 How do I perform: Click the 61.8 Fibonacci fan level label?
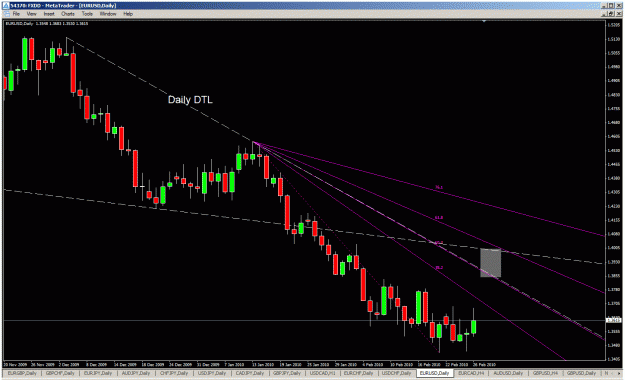[x=439, y=218]
